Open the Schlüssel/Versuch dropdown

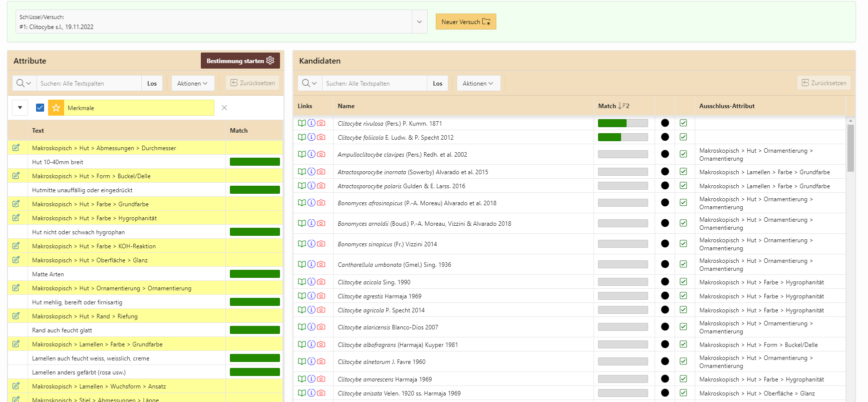point(419,22)
